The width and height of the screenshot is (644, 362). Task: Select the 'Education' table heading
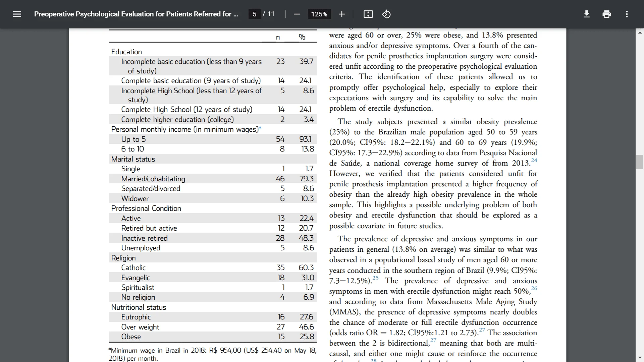(x=126, y=52)
